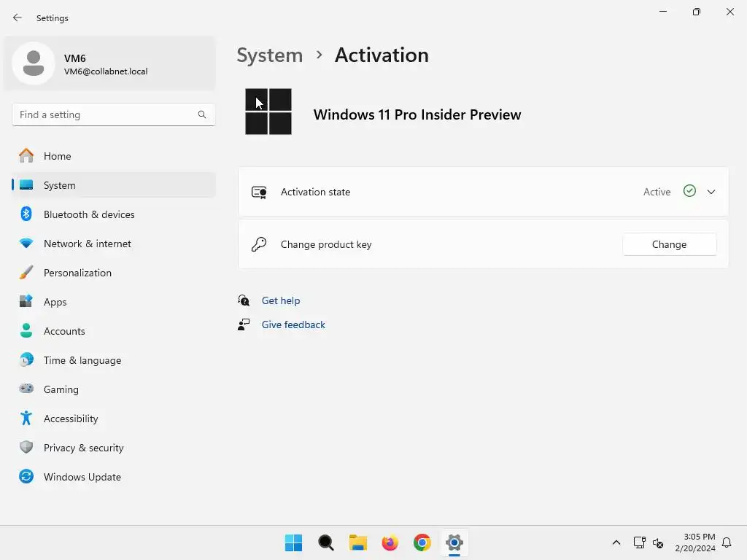Click the product key icon
The image size is (747, 560).
pyautogui.click(x=259, y=244)
